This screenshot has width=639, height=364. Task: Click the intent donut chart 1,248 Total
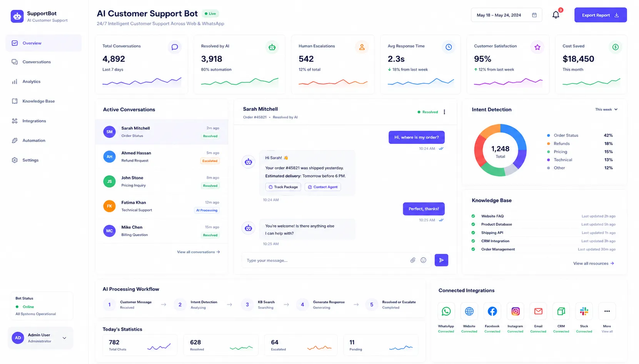pos(500,150)
